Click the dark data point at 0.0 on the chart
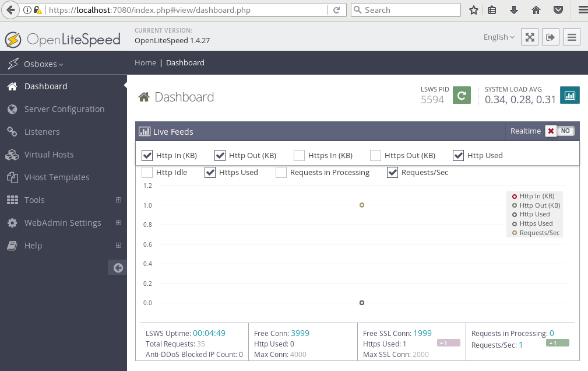 coord(362,303)
